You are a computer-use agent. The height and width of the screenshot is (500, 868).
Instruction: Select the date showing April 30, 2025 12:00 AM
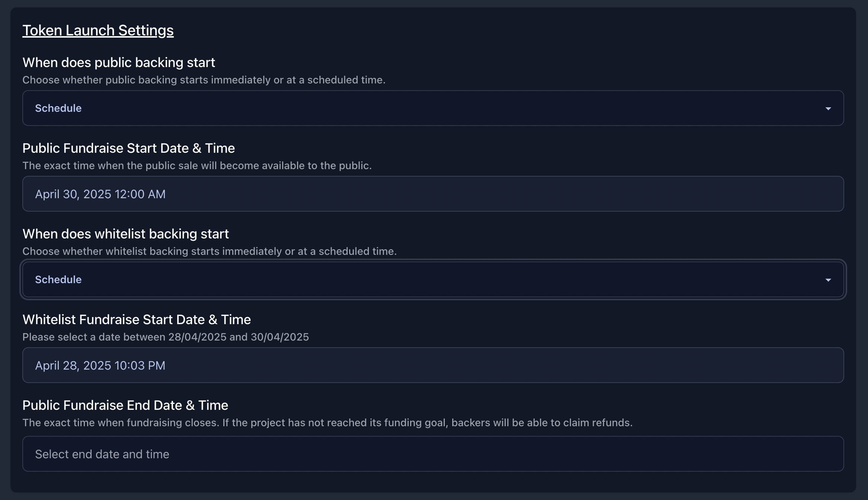pos(100,194)
